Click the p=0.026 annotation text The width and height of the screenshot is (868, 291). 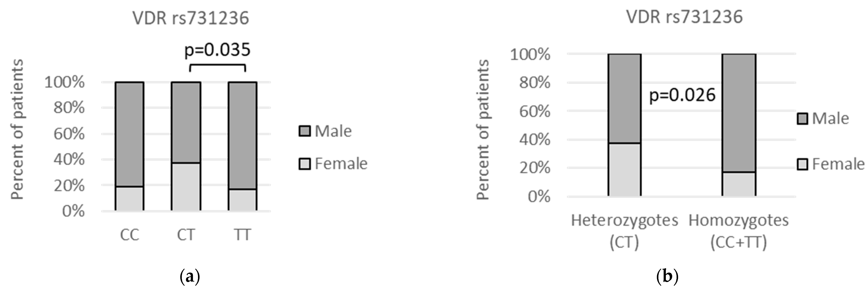pos(682,95)
